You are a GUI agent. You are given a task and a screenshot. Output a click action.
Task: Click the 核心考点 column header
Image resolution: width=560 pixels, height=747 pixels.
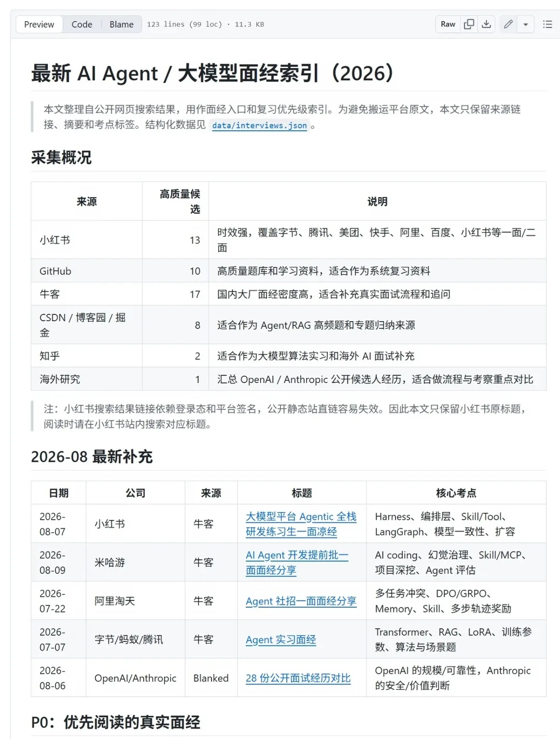(456, 493)
